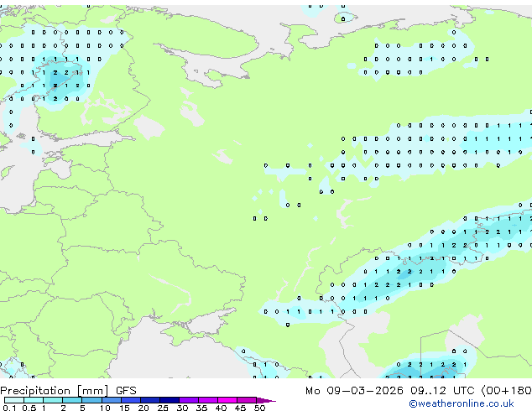
Task: Click the purple over-50 arrow on the legend
Action: pos(266,401)
